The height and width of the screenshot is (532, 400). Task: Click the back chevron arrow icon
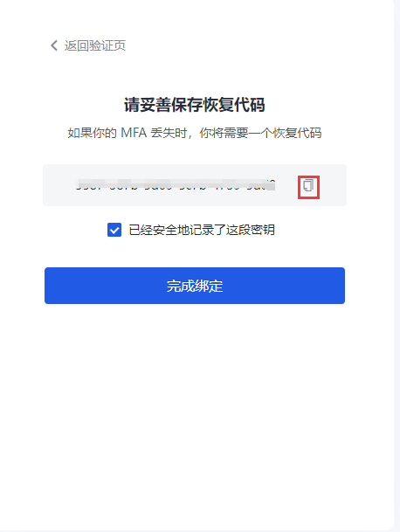(x=54, y=45)
